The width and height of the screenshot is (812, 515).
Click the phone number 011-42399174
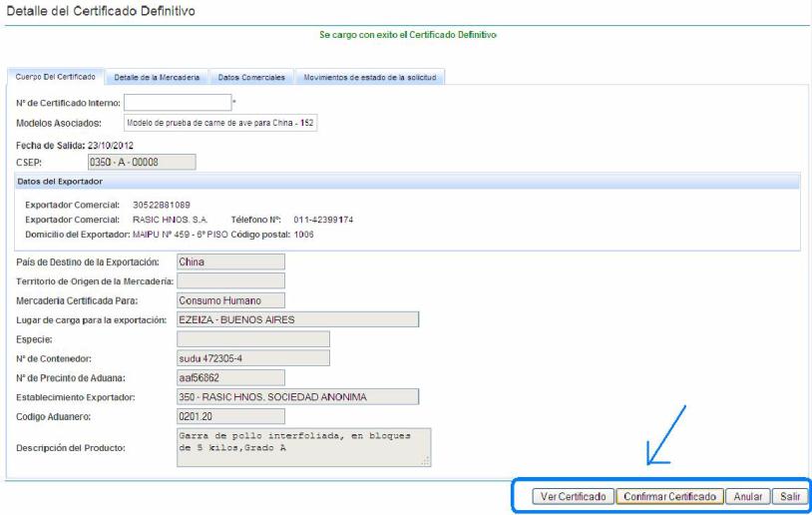click(x=323, y=220)
